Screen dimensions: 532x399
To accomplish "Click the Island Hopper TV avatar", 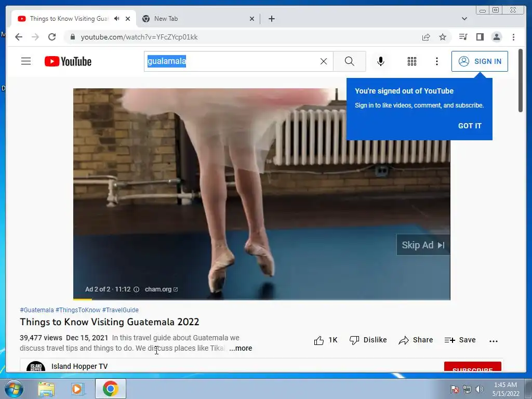I will pos(36,367).
